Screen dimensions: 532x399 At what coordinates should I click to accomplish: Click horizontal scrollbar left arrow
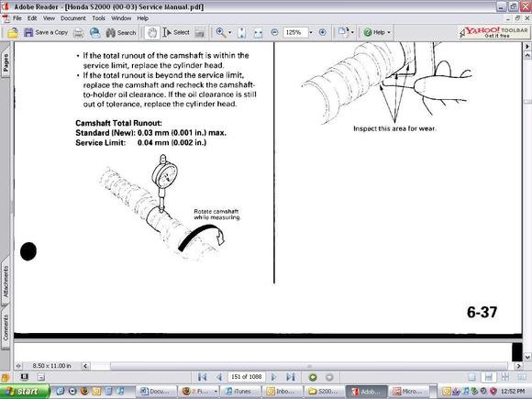(x=85, y=366)
